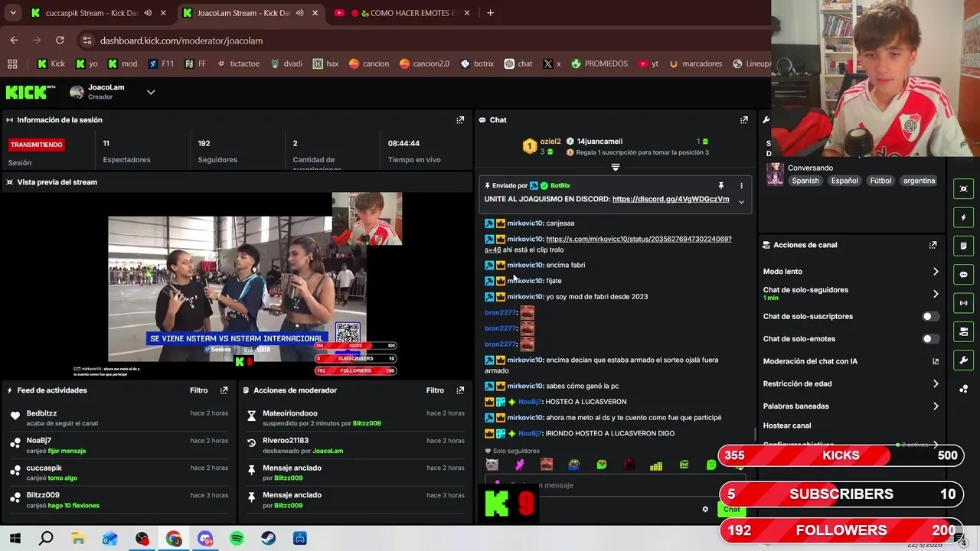Open the tictactoe bookmark
Image resolution: width=980 pixels, height=551 pixels.
238,64
